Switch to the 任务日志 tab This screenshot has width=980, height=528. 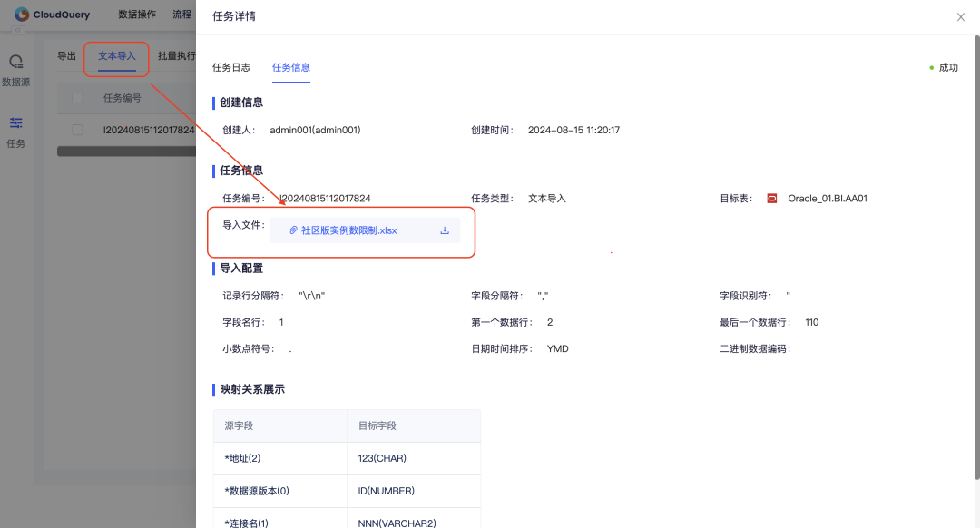(x=231, y=67)
